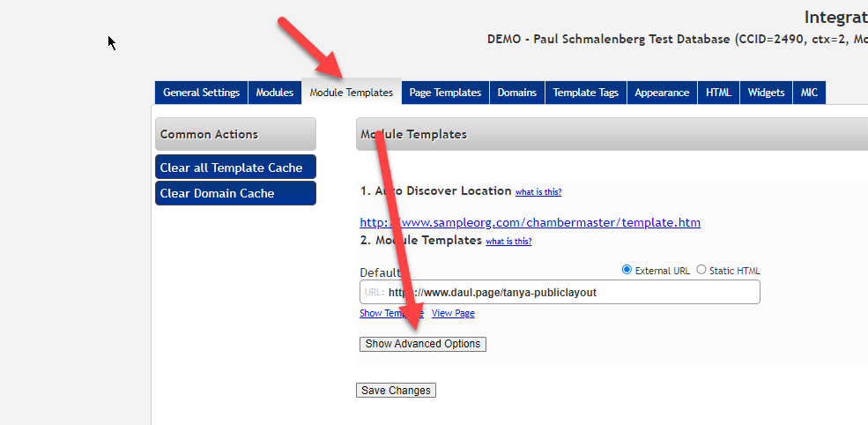Image resolution: width=868 pixels, height=425 pixels.
Task: Select the Module Templates tab
Action: point(351,93)
